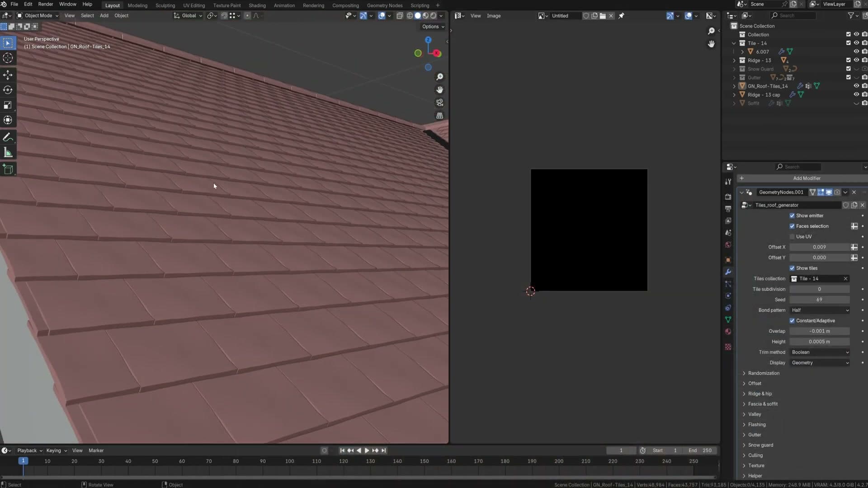The height and width of the screenshot is (488, 868).
Task: Select the Cursor tool in the viewport toolbar
Action: click(x=8, y=58)
